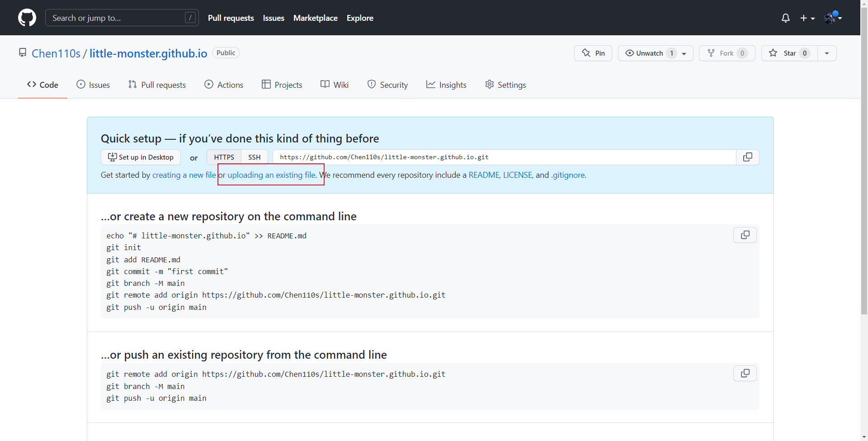This screenshot has height=441, width=868.
Task: Open Pull requests in top navigation bar
Action: tap(231, 18)
